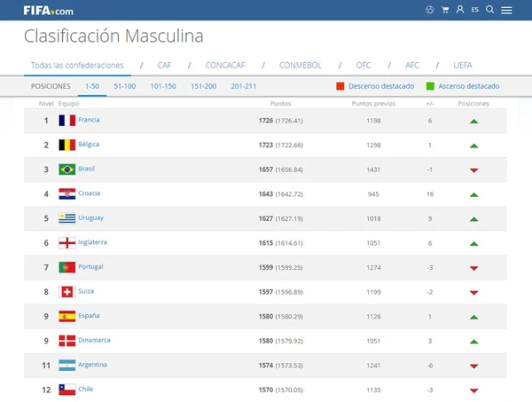Click the Equipo column header
The image size is (532, 402).
(68, 104)
